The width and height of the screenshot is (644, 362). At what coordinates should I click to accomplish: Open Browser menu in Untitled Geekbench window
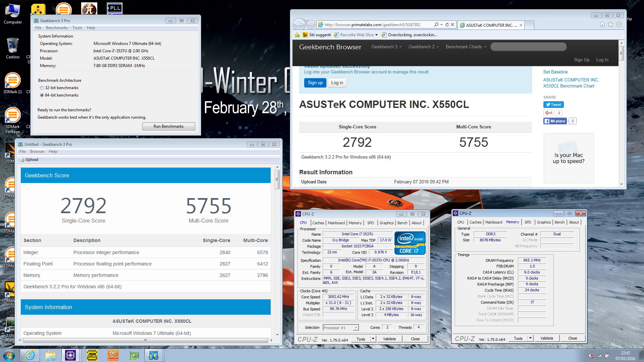[37, 152]
